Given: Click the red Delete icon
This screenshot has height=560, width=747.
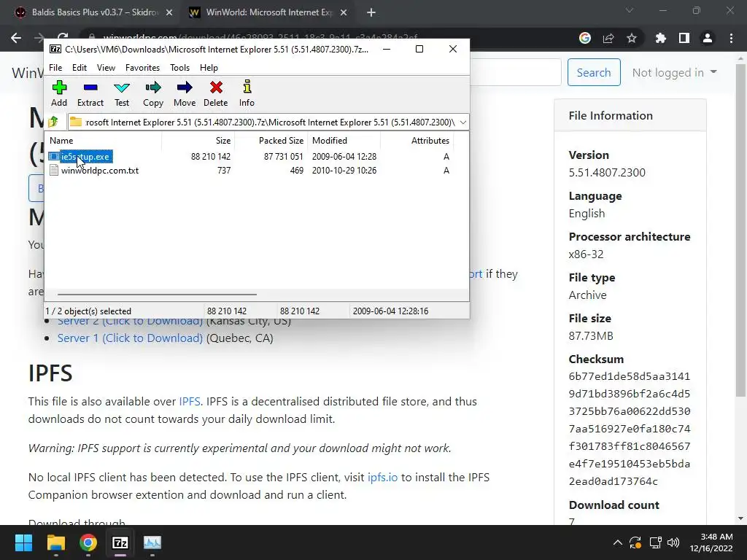Looking at the screenshot, I should (x=216, y=93).
